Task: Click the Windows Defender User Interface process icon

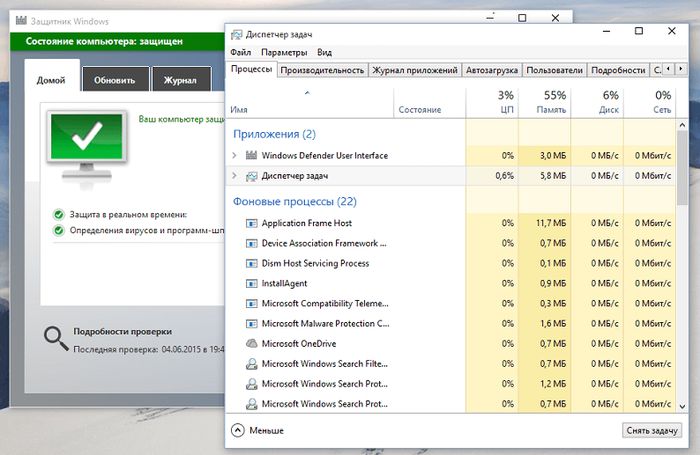Action: [x=251, y=155]
